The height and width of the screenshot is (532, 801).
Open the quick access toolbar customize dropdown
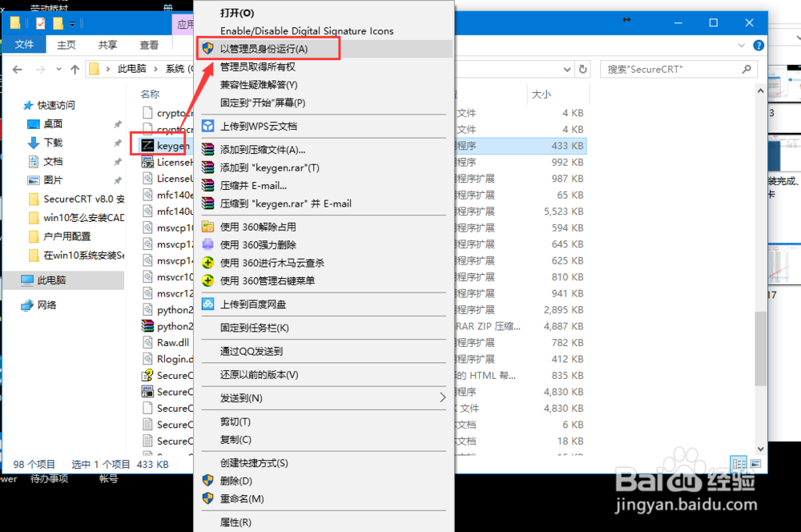70,24
